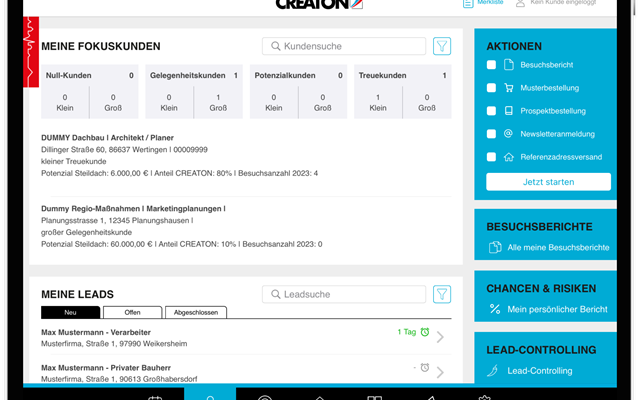
Task: Switch to the Neu leads tab
Action: (x=70, y=312)
